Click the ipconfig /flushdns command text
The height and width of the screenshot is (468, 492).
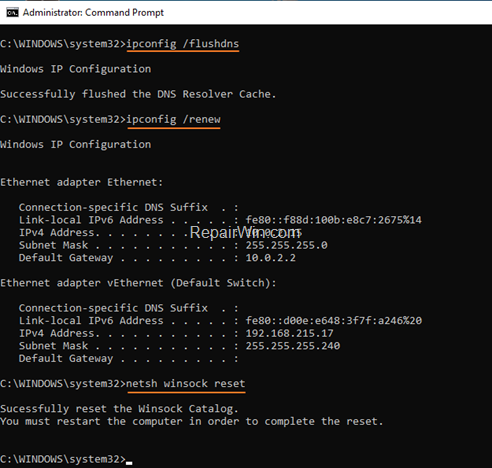183,44
